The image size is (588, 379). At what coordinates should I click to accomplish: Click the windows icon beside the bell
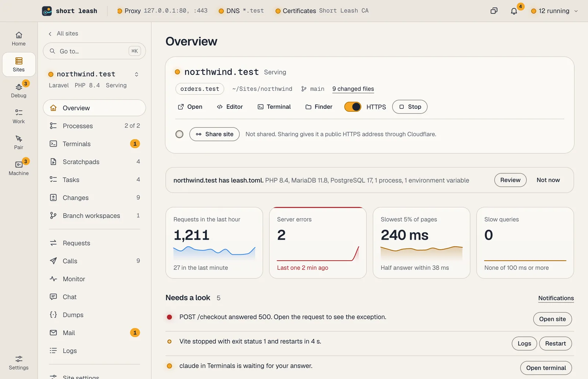pyautogui.click(x=494, y=11)
